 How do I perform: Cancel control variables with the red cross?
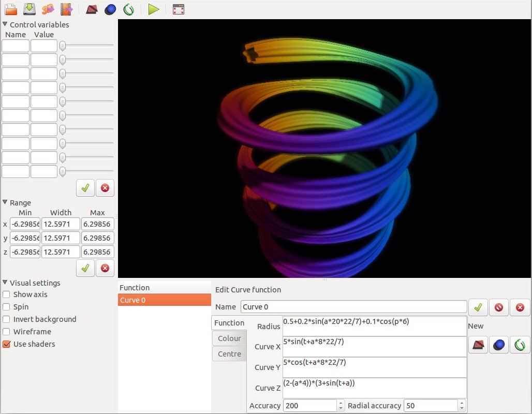click(x=105, y=188)
